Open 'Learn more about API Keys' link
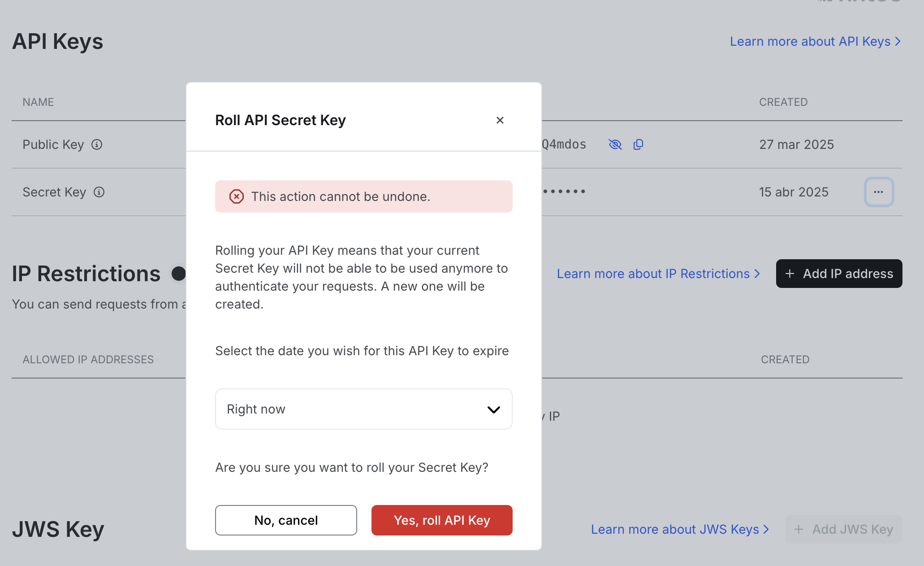This screenshot has width=924, height=566. coord(815,41)
